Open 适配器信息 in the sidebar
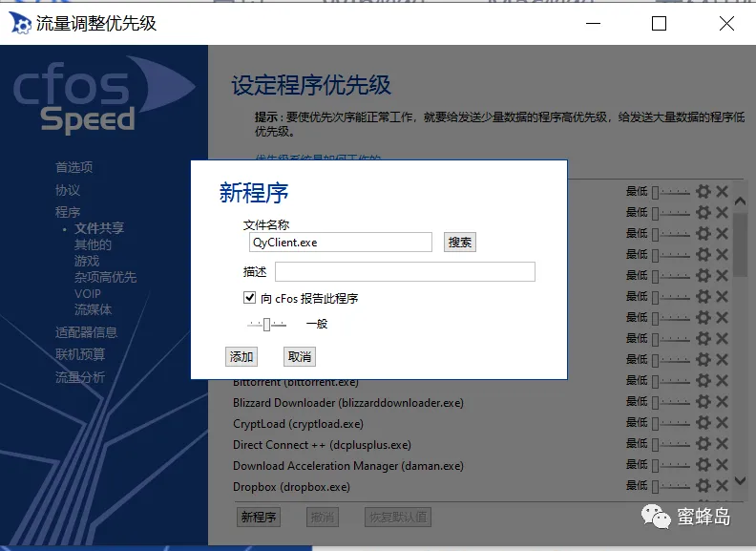This screenshot has width=756, height=551. click(86, 332)
